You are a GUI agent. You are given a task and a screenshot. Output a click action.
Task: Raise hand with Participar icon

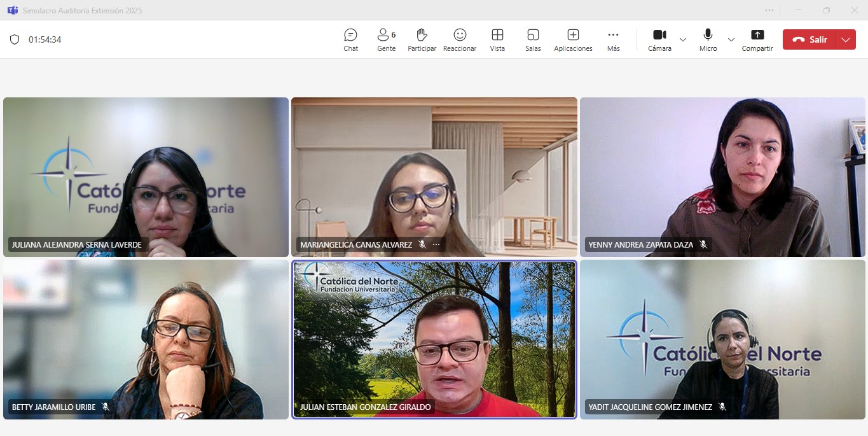[x=422, y=39]
